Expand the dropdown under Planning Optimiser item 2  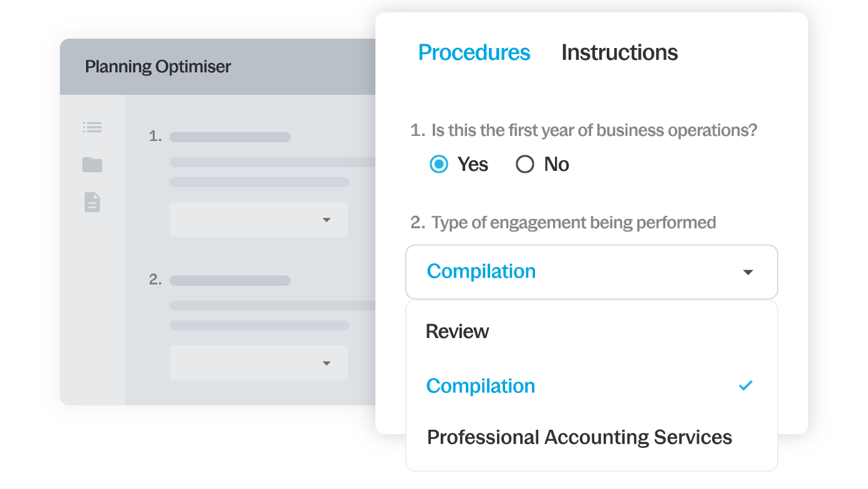(x=326, y=363)
